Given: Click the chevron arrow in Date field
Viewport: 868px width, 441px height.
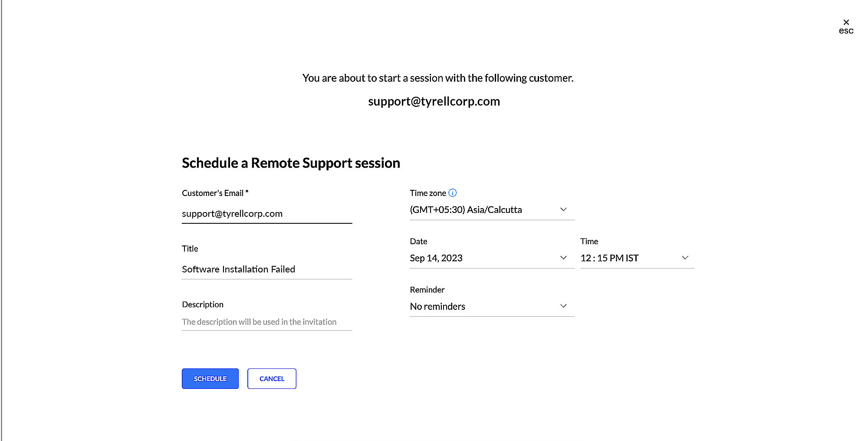Looking at the screenshot, I should [563, 258].
